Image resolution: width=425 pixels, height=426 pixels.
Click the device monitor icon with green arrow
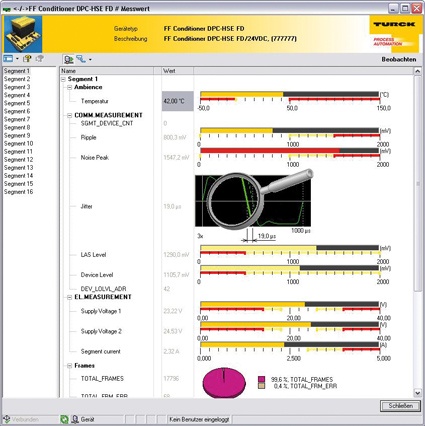point(69,59)
